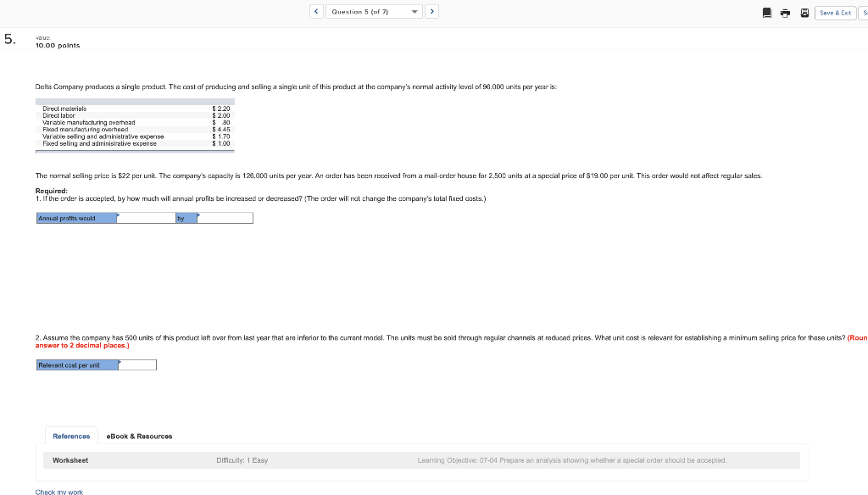Click the Fixed selling and administrative expense $1.00 value
The height and width of the screenshot is (495, 868).
221,143
